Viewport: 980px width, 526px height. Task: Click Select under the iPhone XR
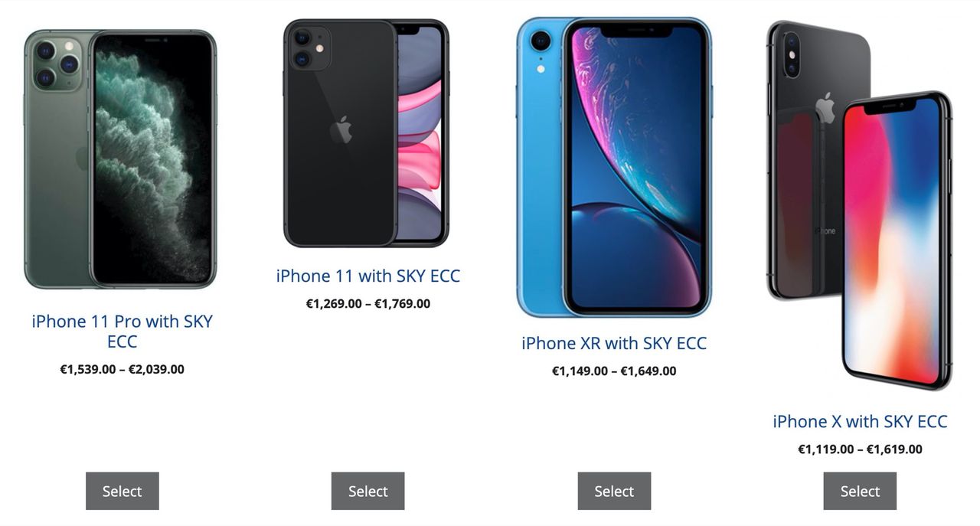click(614, 491)
